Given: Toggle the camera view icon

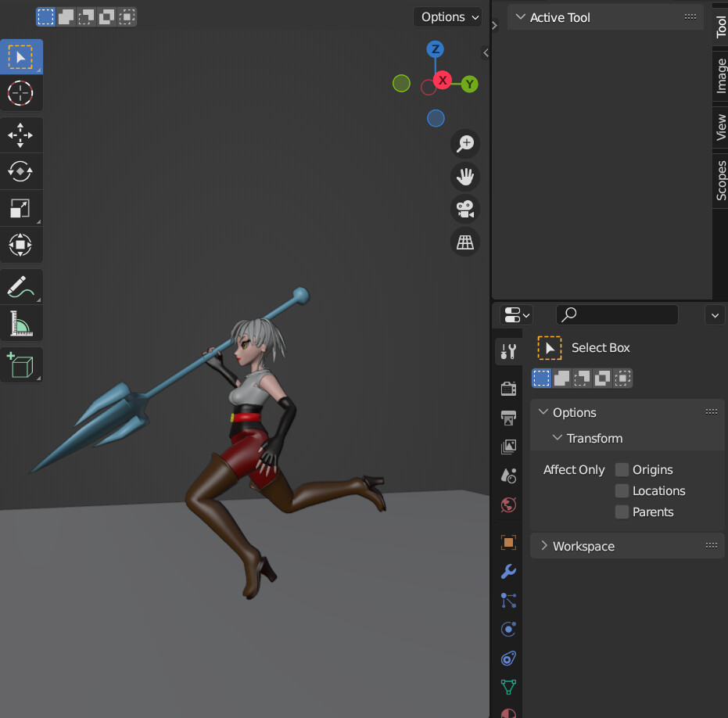Looking at the screenshot, I should tap(464, 209).
